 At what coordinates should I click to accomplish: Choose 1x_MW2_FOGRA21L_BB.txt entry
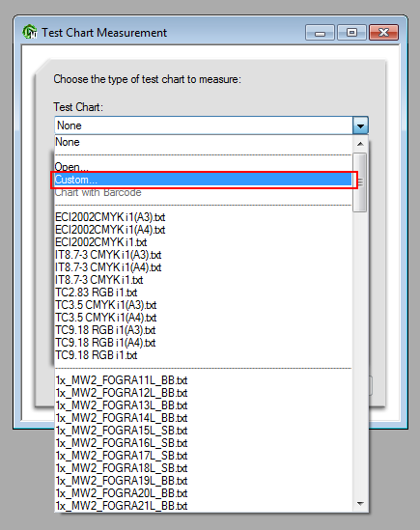coord(203,506)
